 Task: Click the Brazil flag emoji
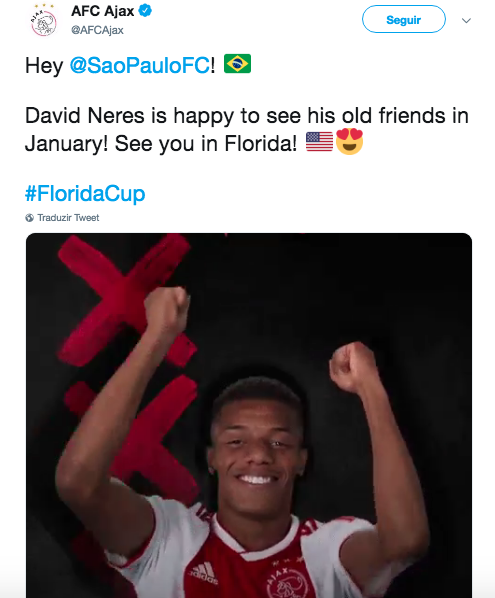237,64
